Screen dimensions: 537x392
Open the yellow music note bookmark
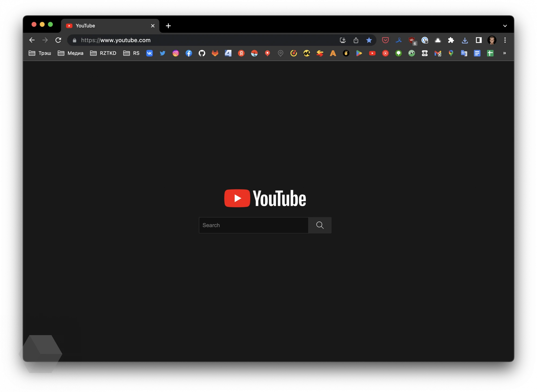point(294,53)
